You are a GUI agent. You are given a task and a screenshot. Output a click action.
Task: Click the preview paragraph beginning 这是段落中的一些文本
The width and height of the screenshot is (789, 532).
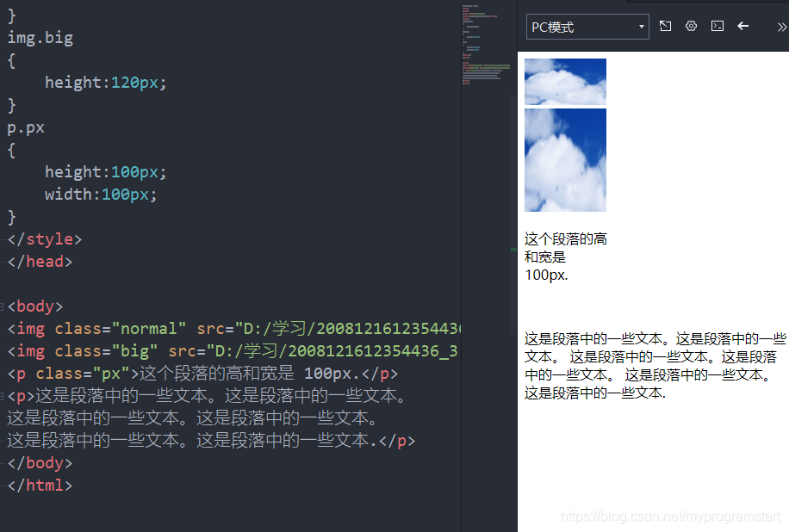point(655,366)
